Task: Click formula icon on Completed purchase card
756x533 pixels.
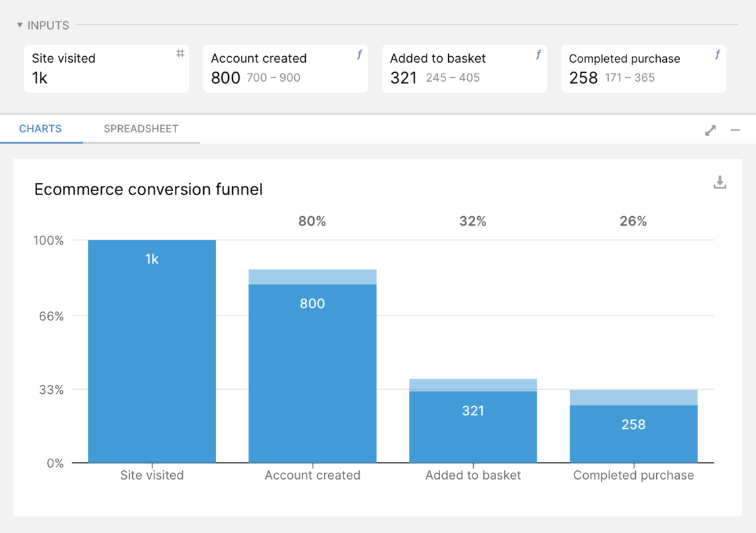Action: click(717, 54)
